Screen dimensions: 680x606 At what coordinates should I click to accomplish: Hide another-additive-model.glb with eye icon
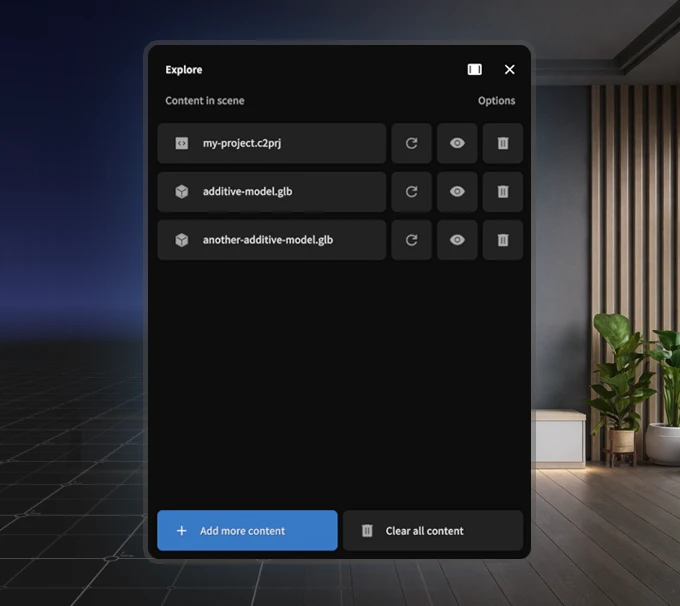click(457, 240)
